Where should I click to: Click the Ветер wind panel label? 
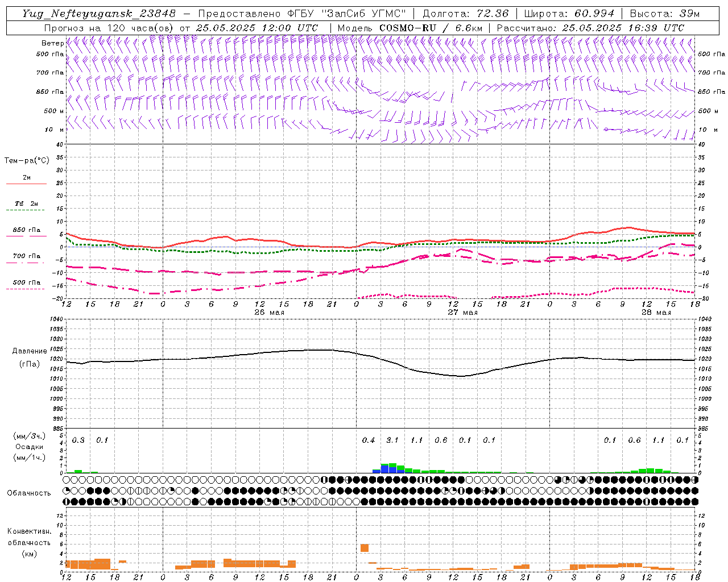coord(52,43)
